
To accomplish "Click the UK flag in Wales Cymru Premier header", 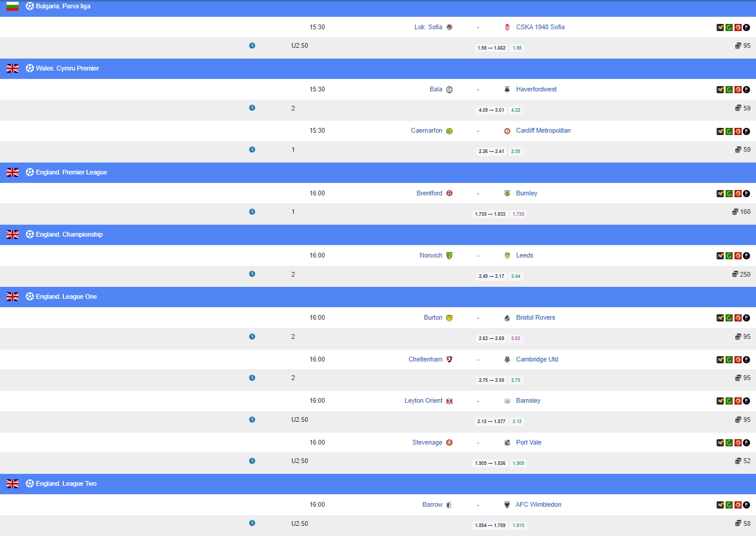I will pyautogui.click(x=13, y=68).
